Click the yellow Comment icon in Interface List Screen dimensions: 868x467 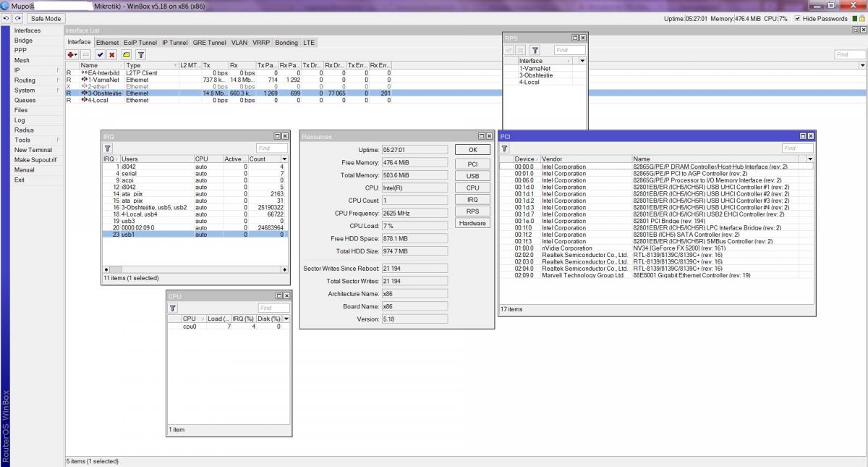(x=127, y=54)
